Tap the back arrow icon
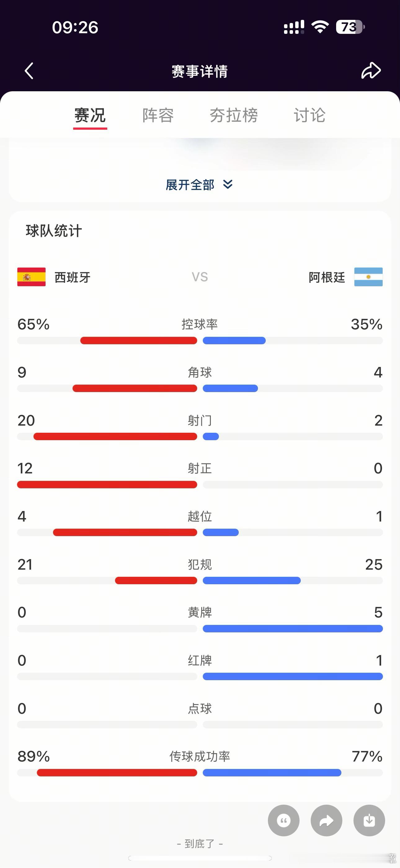This screenshot has width=400, height=868. click(29, 71)
